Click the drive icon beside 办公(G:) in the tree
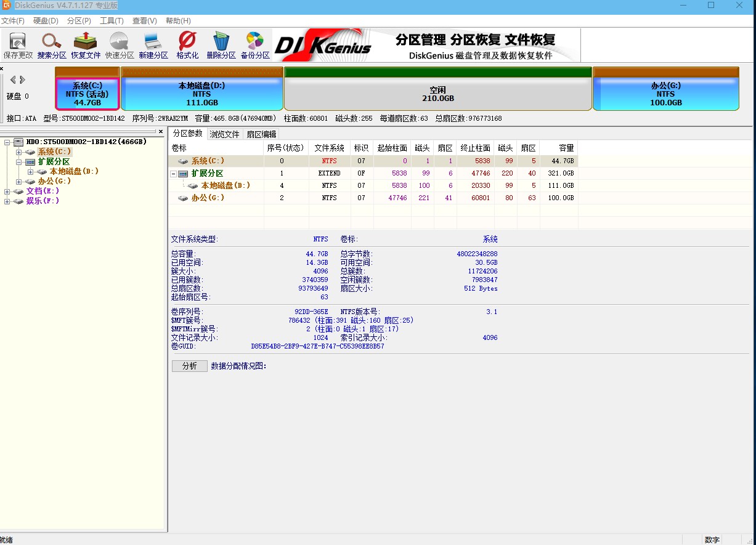The image size is (756, 545). point(30,181)
